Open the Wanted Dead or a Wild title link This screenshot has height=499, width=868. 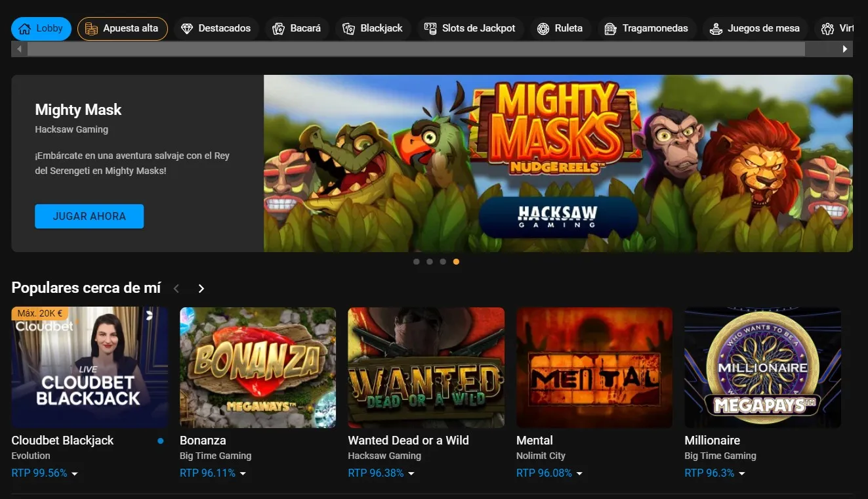click(408, 441)
